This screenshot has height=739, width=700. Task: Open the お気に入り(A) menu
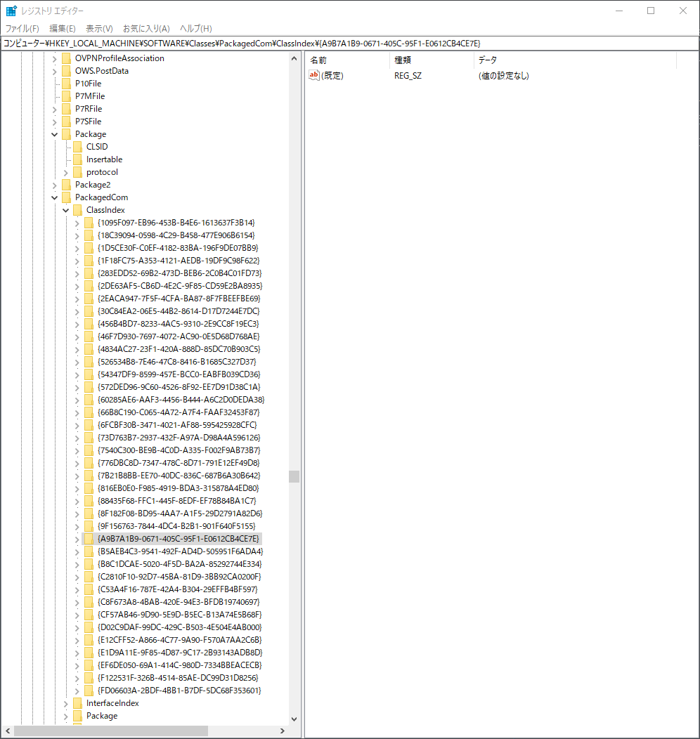[146, 29]
